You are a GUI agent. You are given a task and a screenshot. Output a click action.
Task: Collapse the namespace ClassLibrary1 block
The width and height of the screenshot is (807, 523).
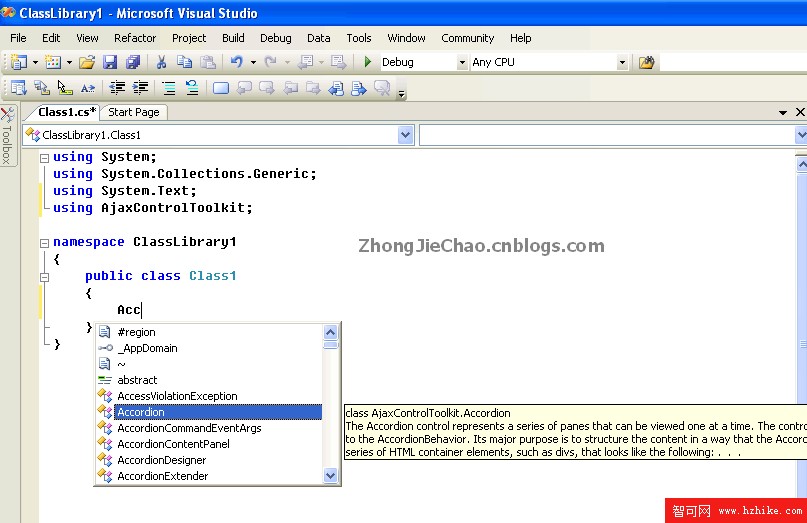pos(44,242)
